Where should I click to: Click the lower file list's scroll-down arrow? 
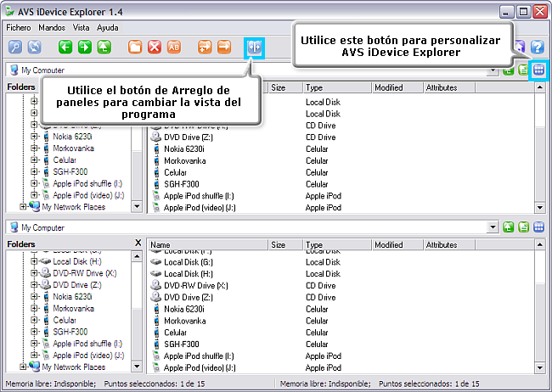pos(539,367)
